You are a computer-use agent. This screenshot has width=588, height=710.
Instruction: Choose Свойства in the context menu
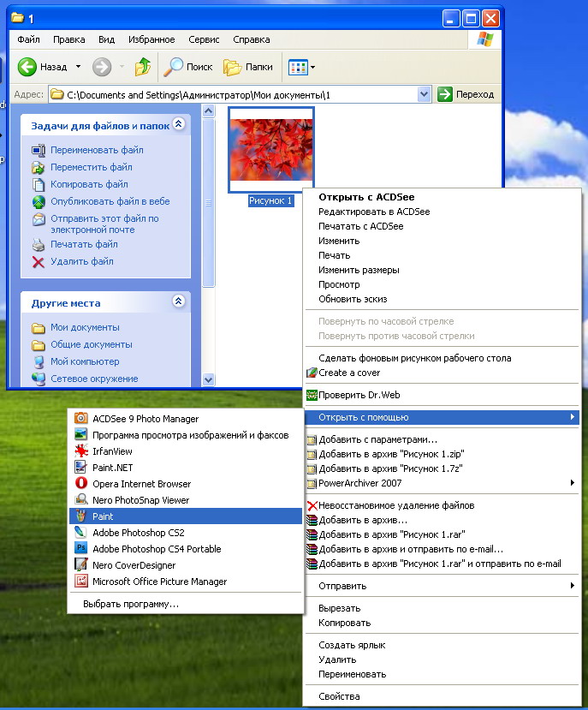click(x=339, y=696)
